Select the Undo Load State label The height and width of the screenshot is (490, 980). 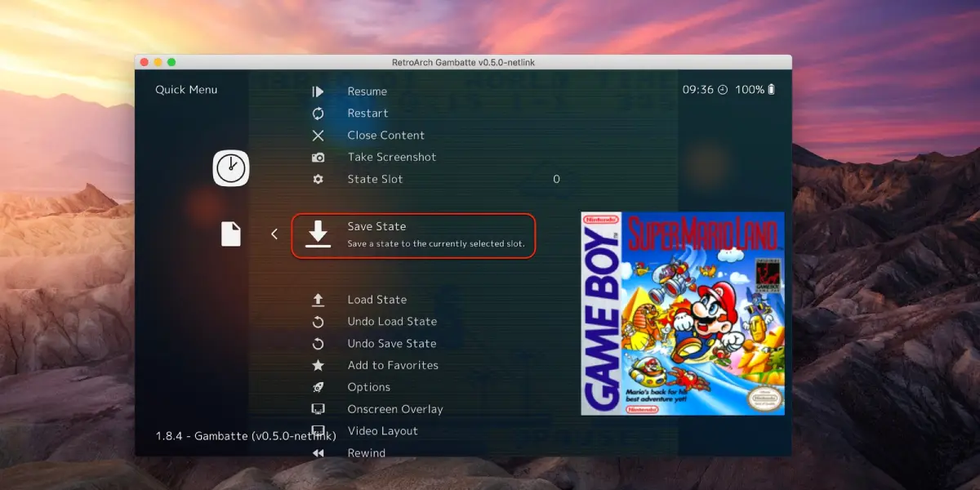coord(392,322)
